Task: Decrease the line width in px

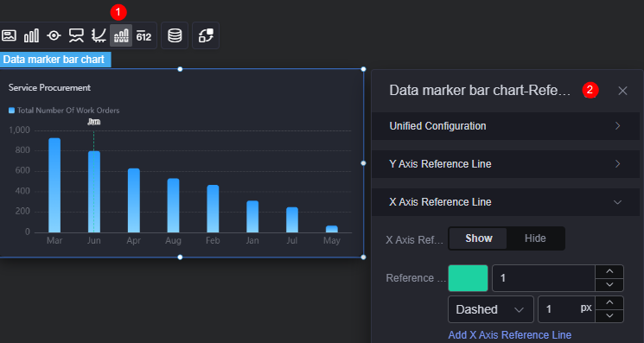Action: (609, 316)
